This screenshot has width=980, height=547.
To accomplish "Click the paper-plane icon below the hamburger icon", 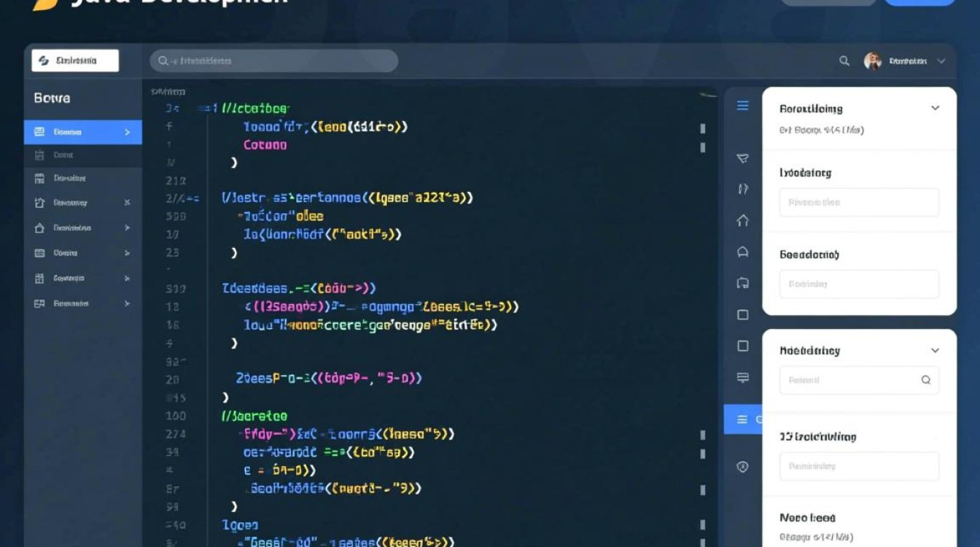I will tap(742, 158).
